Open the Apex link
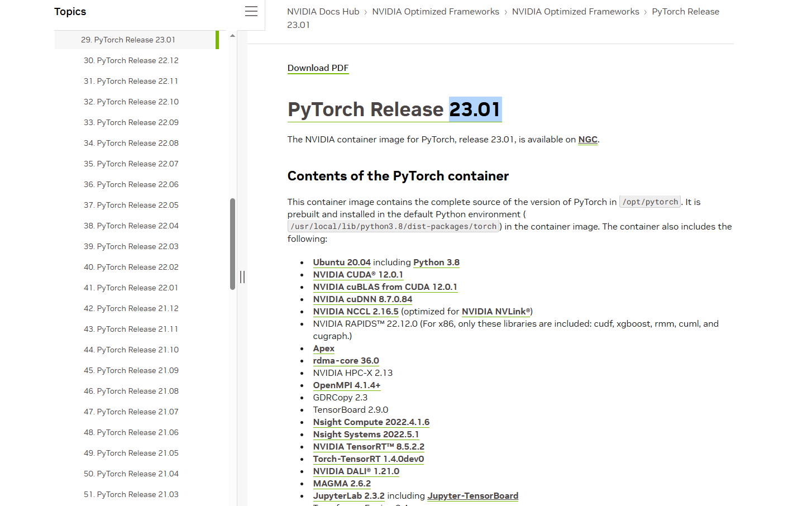Viewport: 812px width, 506px height. 324,349
